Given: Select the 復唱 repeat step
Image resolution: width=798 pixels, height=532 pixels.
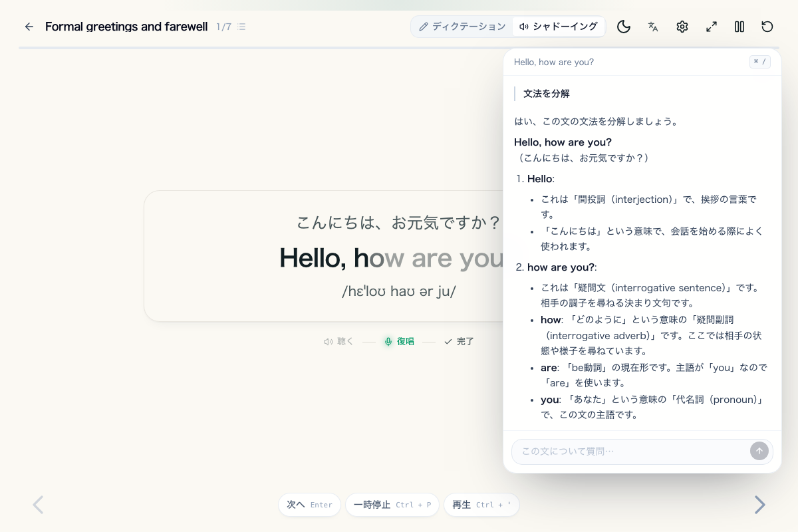Looking at the screenshot, I should 399,341.
